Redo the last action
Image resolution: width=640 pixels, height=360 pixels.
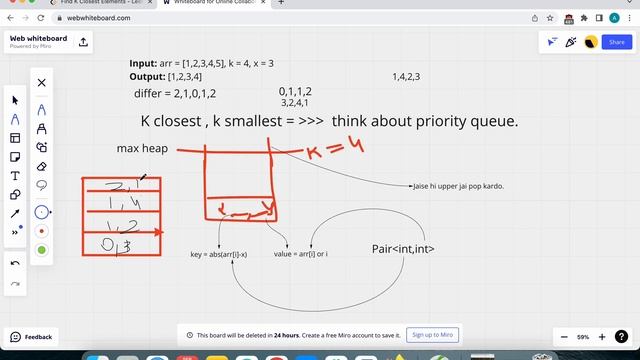[x=15, y=284]
